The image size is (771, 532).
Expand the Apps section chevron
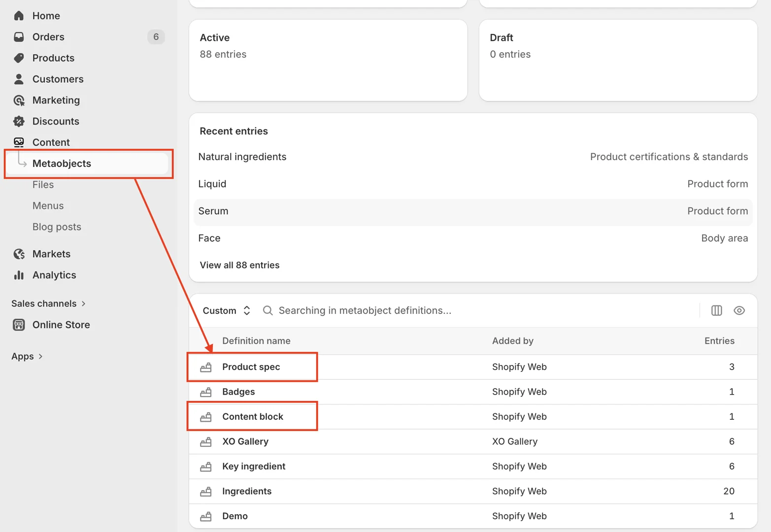coord(40,356)
